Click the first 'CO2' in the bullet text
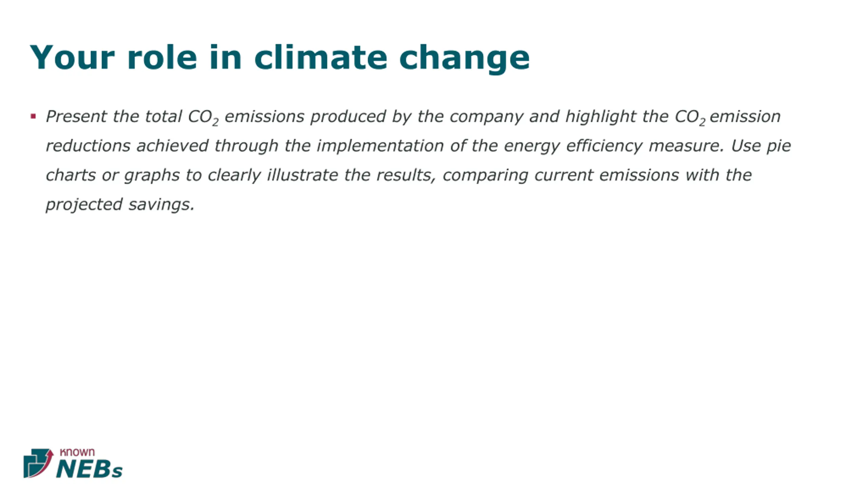 [203, 117]
